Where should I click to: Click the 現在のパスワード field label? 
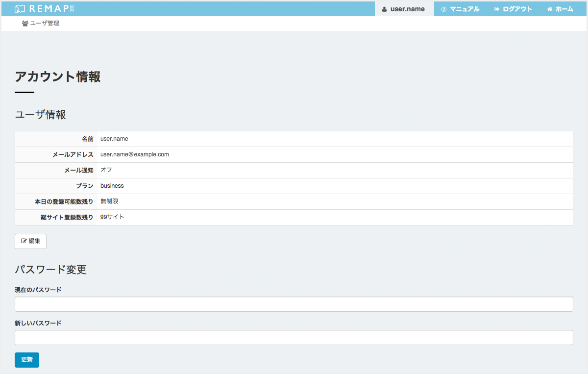[x=38, y=290]
